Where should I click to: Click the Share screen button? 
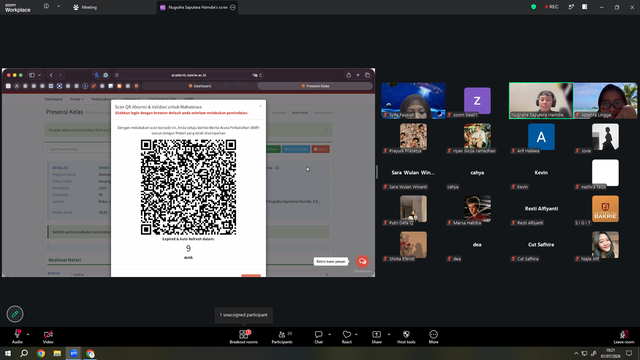376,337
